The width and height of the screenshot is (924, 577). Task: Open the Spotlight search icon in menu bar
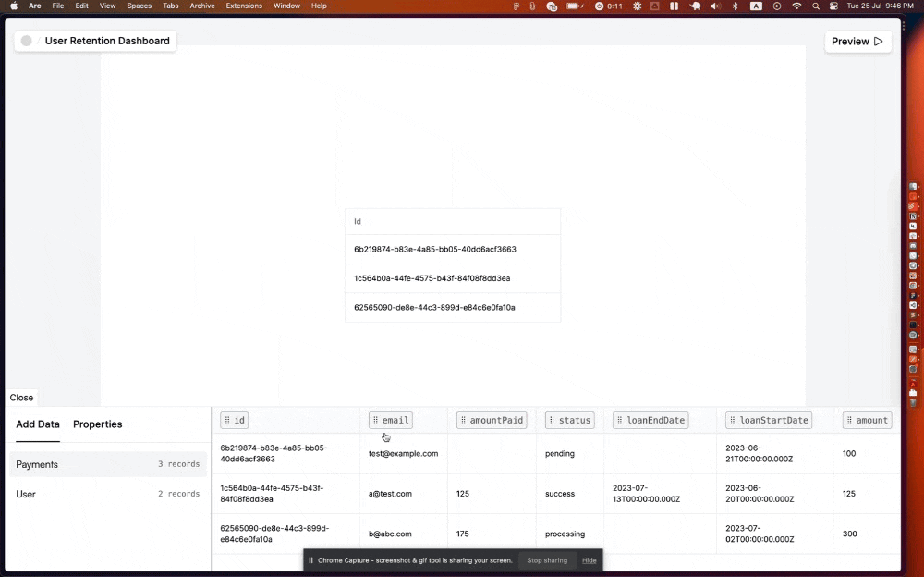(816, 6)
